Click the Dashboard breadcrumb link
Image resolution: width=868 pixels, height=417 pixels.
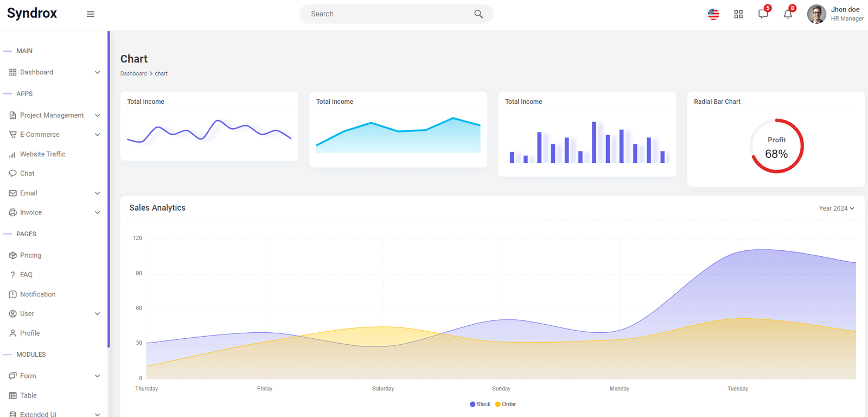(x=133, y=74)
